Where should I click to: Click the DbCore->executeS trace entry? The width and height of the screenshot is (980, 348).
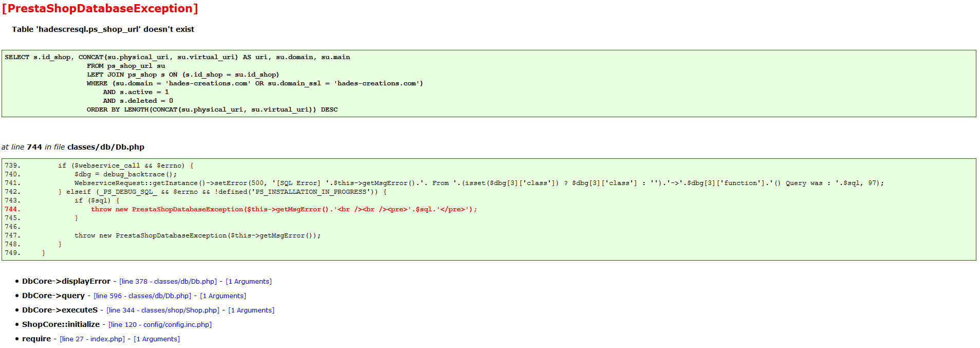[x=60, y=310]
